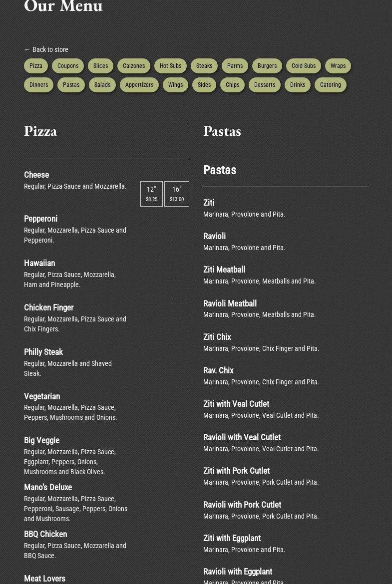Choose the 12 inch Cheese pizza size
The image size is (392, 584).
pos(151,194)
